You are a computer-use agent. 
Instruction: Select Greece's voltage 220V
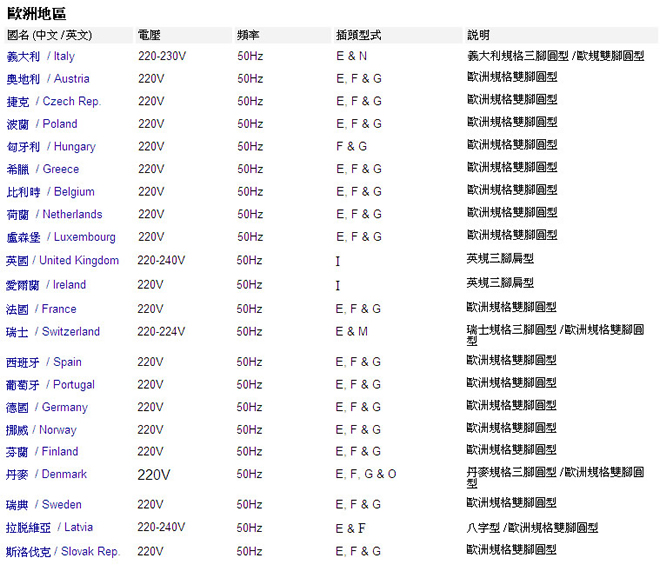151,169
